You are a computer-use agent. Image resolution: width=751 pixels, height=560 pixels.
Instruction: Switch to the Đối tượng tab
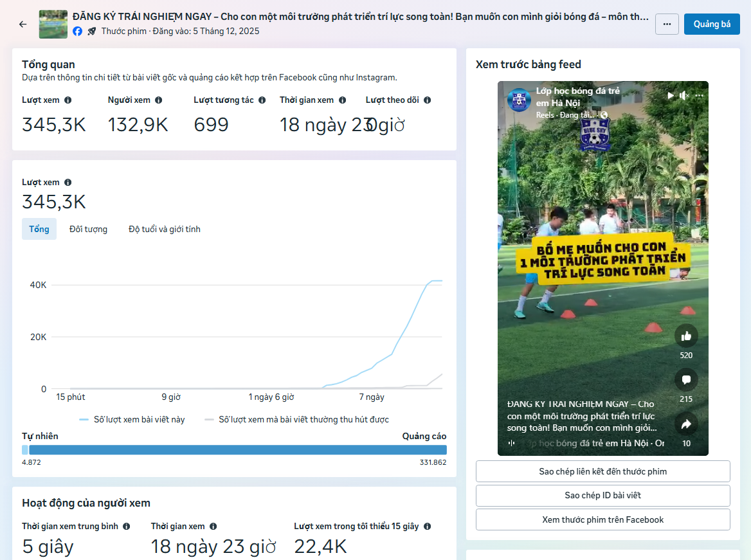click(x=88, y=229)
